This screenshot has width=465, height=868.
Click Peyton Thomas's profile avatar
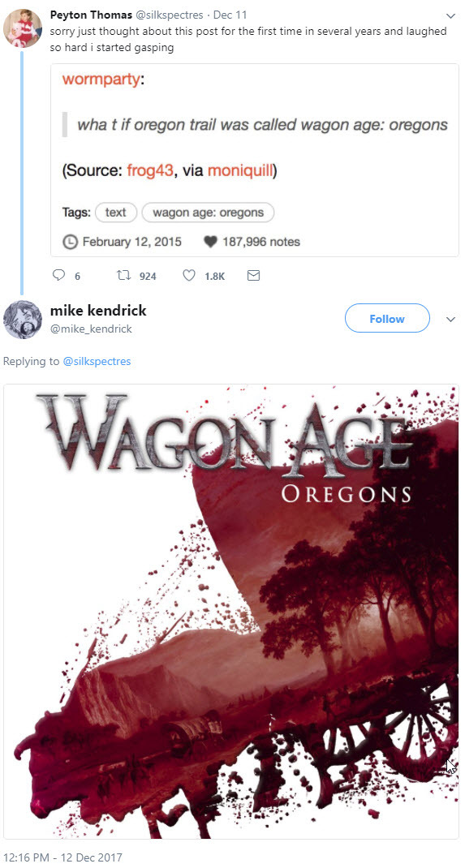[23, 28]
